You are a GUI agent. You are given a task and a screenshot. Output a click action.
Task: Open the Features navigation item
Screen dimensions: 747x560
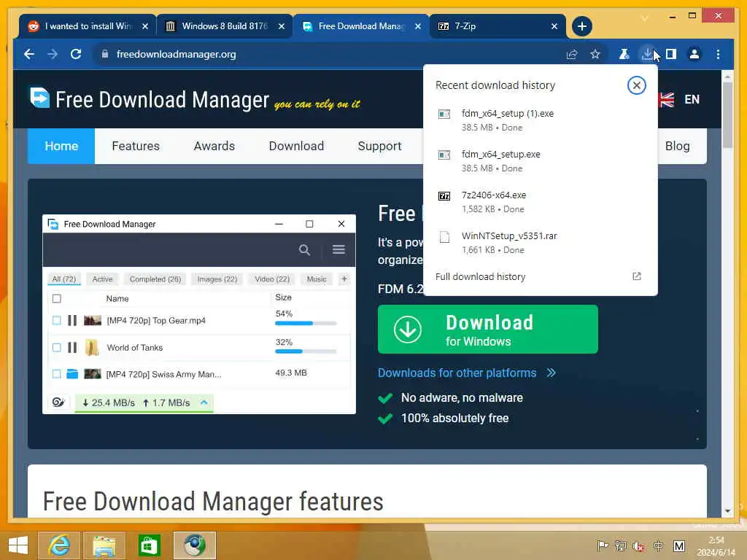[136, 146]
